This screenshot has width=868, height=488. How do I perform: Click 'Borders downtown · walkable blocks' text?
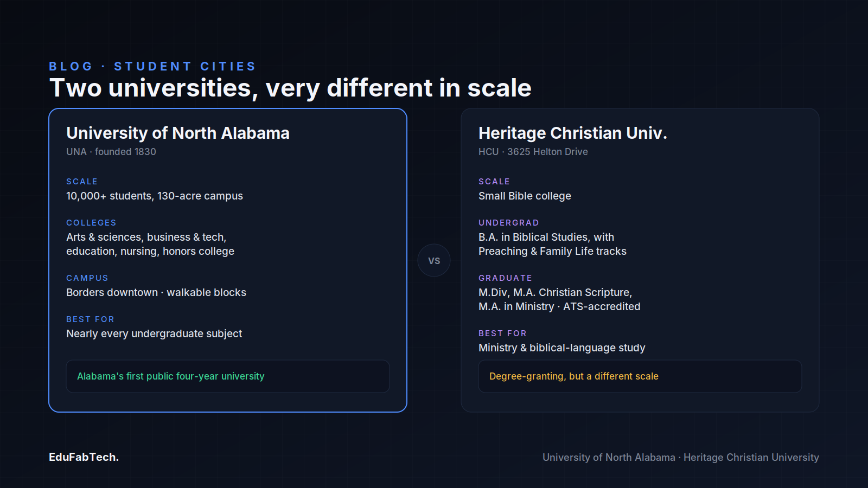156,292
